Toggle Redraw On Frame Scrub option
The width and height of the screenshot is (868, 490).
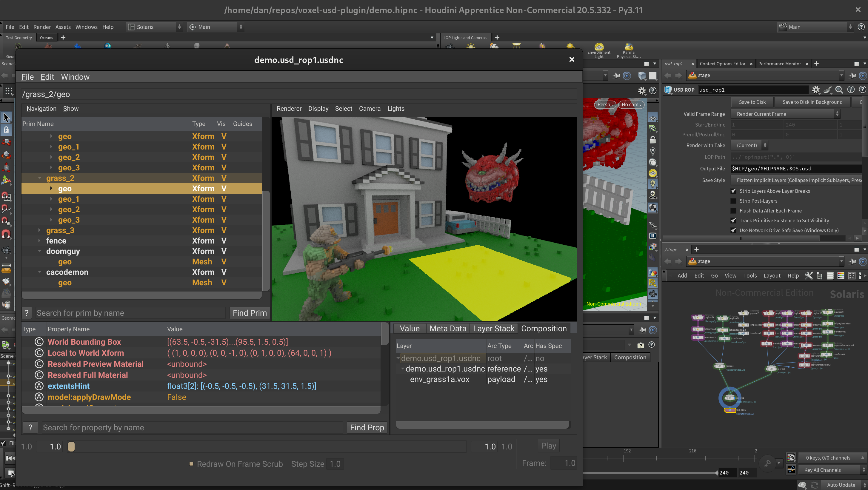tap(191, 464)
